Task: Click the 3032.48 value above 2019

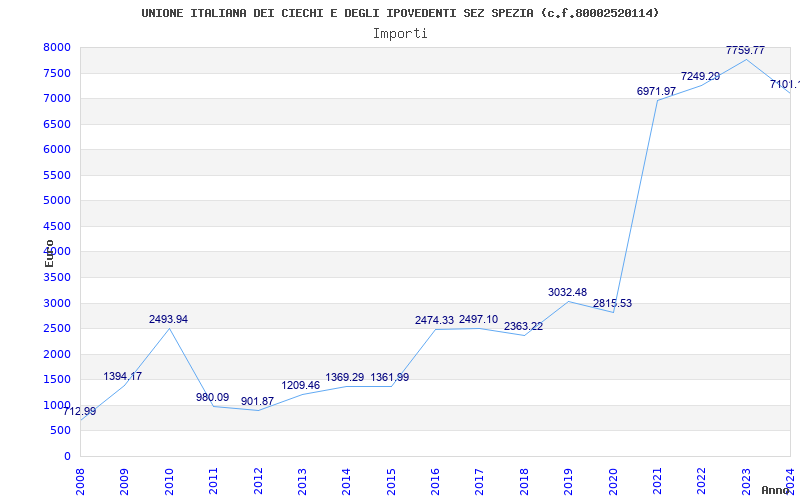Action: click(567, 293)
